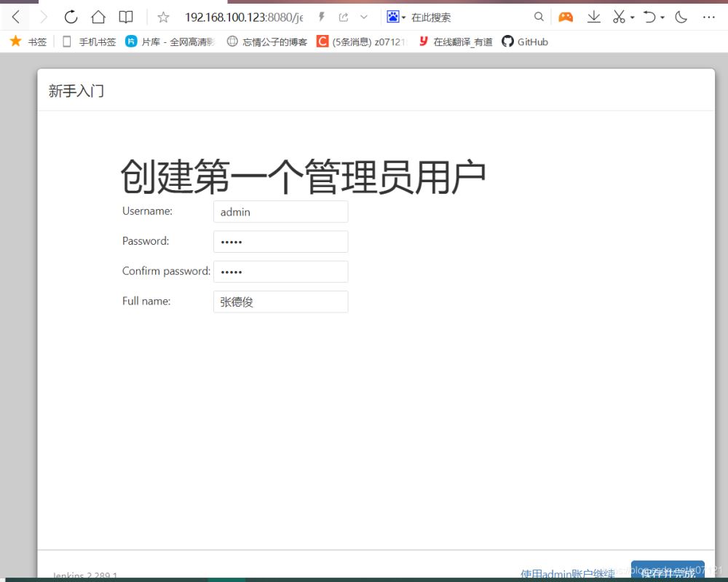This screenshot has height=582, width=728.
Task: Open the reading mode book icon
Action: tap(126, 17)
